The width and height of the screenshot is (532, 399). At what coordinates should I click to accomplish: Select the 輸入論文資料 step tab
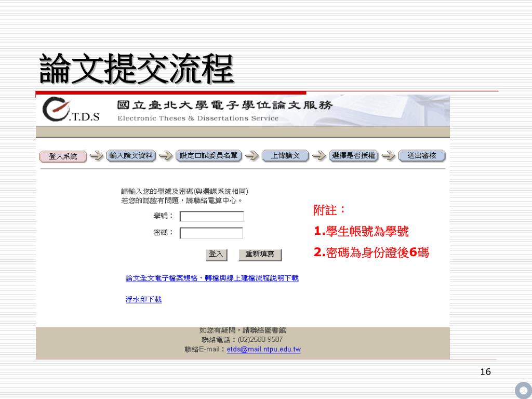(131, 156)
